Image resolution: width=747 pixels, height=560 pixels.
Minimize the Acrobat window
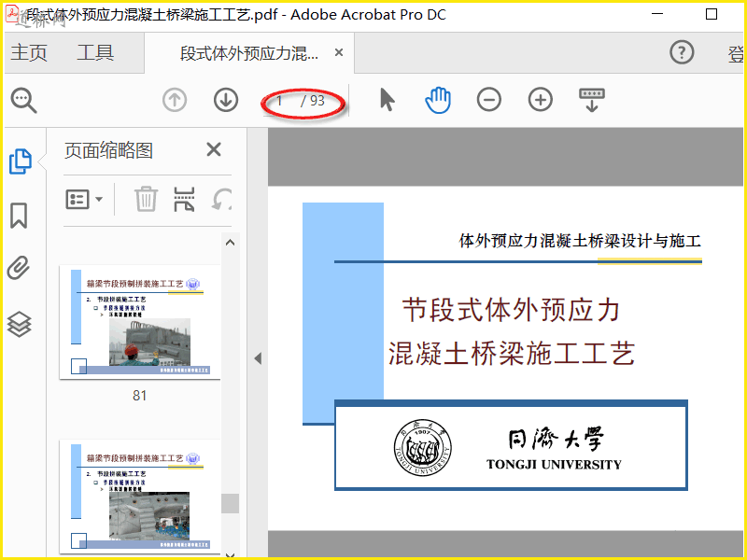click(657, 14)
